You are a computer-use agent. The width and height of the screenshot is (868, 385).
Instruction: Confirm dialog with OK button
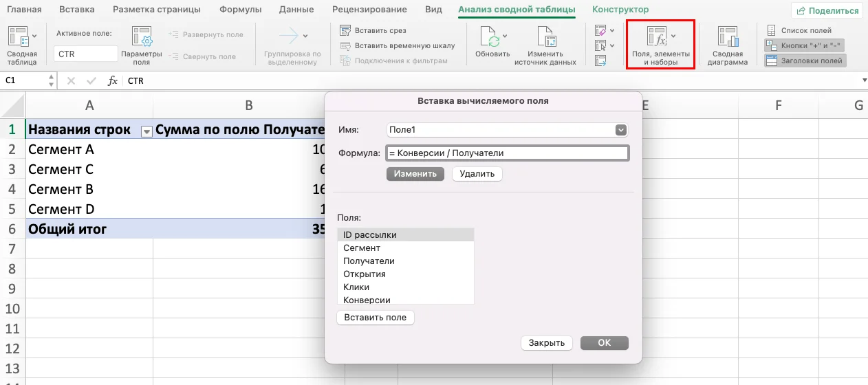(604, 343)
